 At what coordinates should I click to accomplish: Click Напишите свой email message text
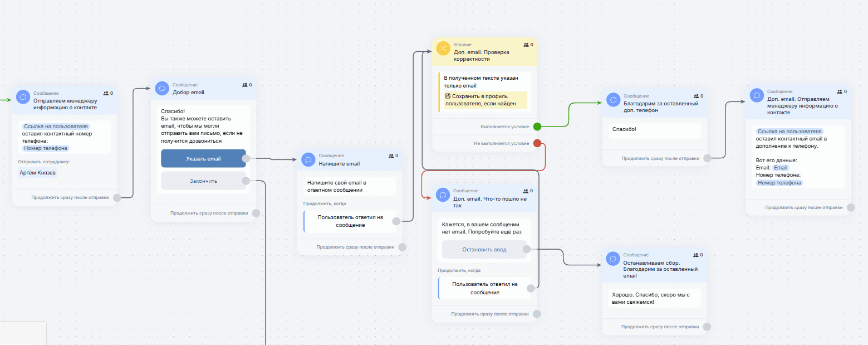coord(336,186)
